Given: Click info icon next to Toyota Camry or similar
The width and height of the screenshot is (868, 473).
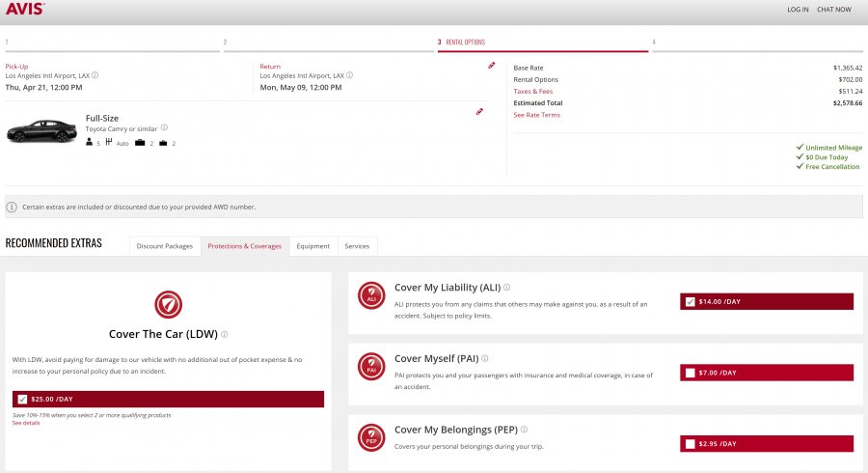Looking at the screenshot, I should click(x=164, y=127).
